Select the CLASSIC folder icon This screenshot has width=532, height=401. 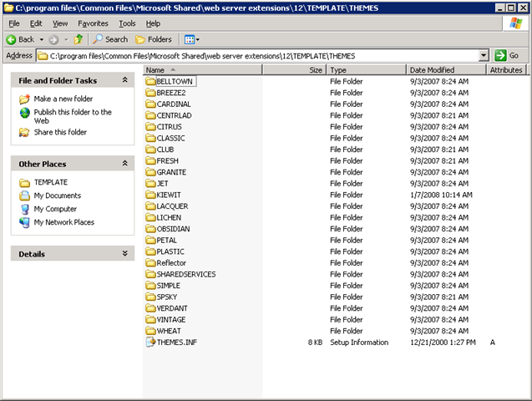coord(150,138)
